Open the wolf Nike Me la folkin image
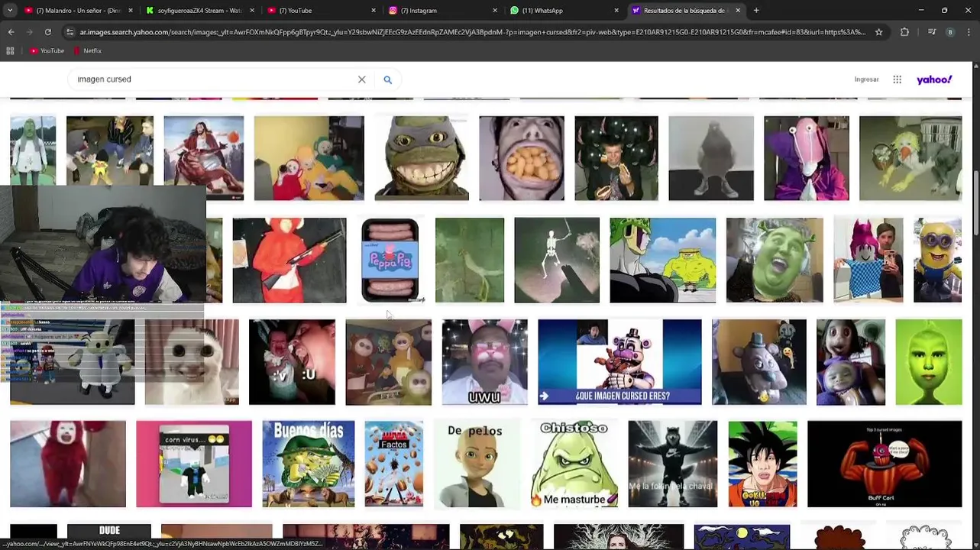 tap(672, 464)
